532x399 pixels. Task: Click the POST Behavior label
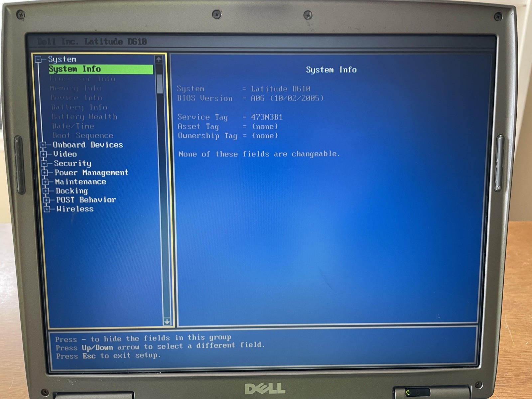click(x=86, y=200)
